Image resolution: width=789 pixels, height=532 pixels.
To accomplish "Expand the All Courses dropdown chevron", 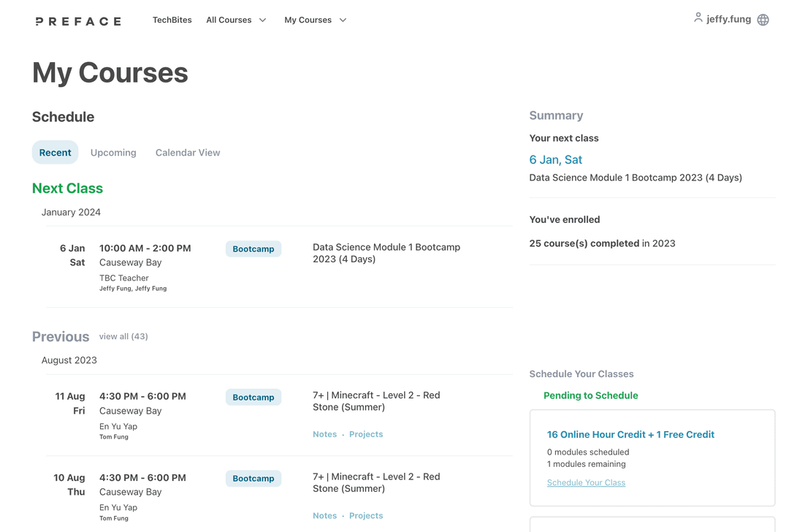I will pos(263,20).
